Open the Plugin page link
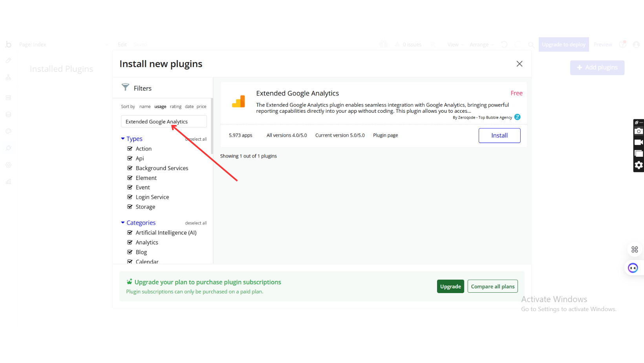The image size is (644, 363). point(385,135)
